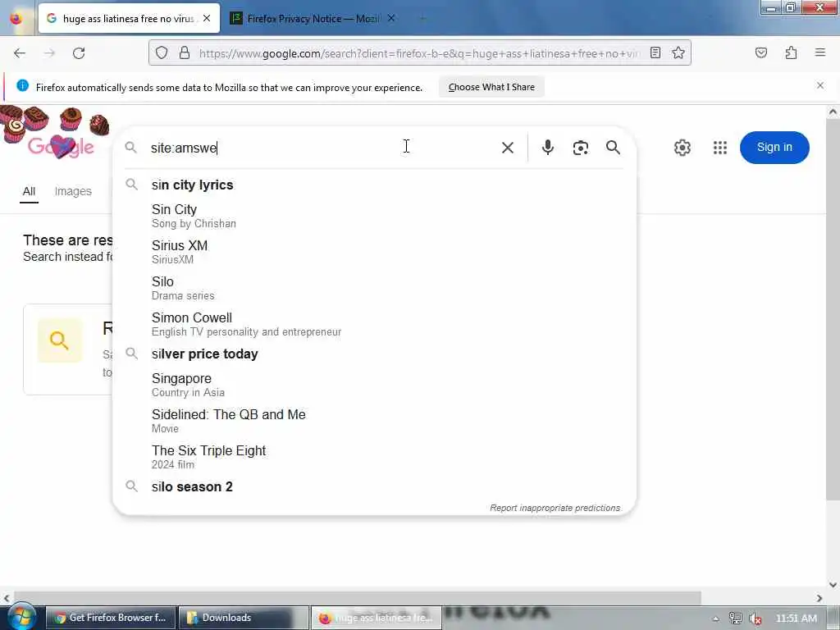Screen dimensions: 840x630
Task: Dismiss Firefox data sharing notification bar
Action: (820, 85)
